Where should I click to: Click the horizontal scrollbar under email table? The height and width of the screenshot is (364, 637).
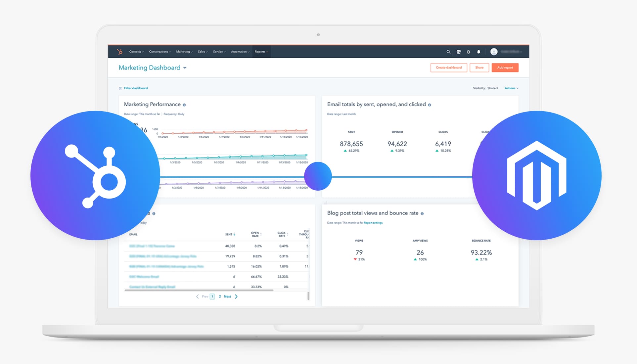(199, 290)
